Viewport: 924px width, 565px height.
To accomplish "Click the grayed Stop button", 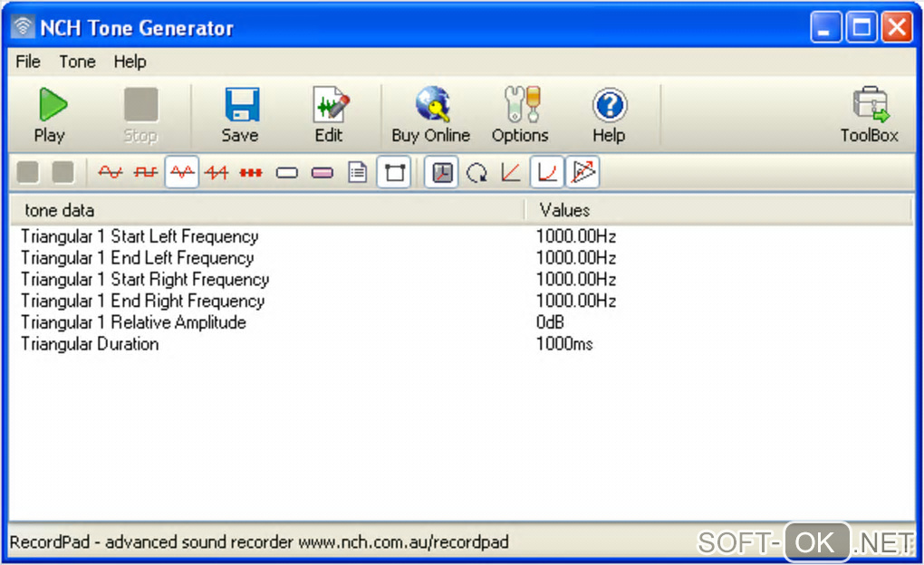I will [140, 115].
